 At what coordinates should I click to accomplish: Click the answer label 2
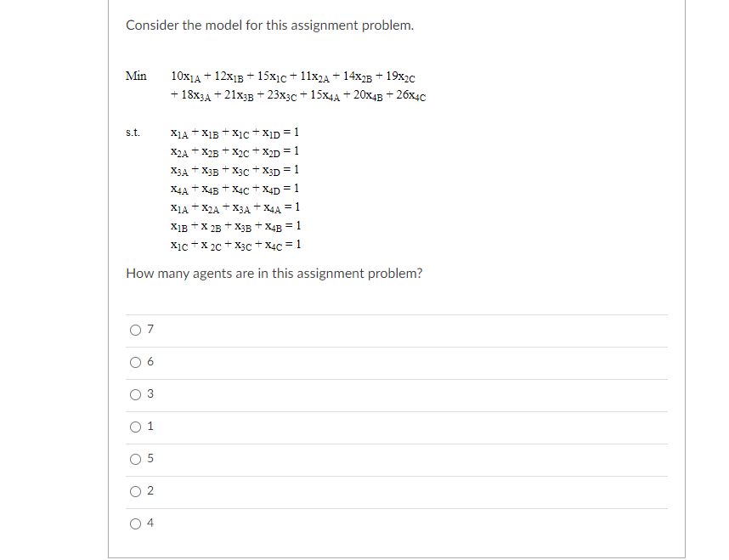pyautogui.click(x=150, y=491)
